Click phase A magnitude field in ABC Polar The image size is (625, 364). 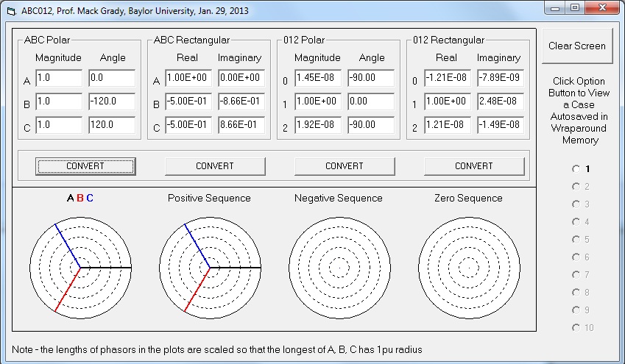tap(58, 78)
